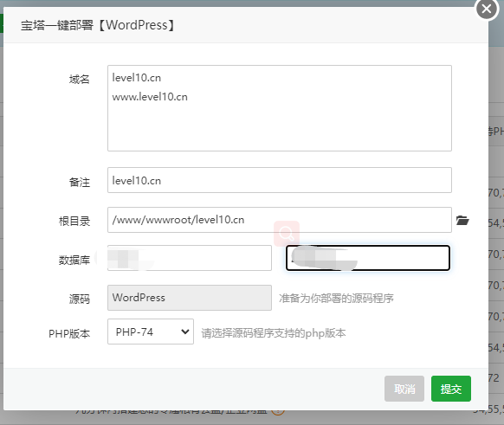The width and height of the screenshot is (504, 425).
Task: Edit the 根目录 path field
Action: (x=280, y=220)
